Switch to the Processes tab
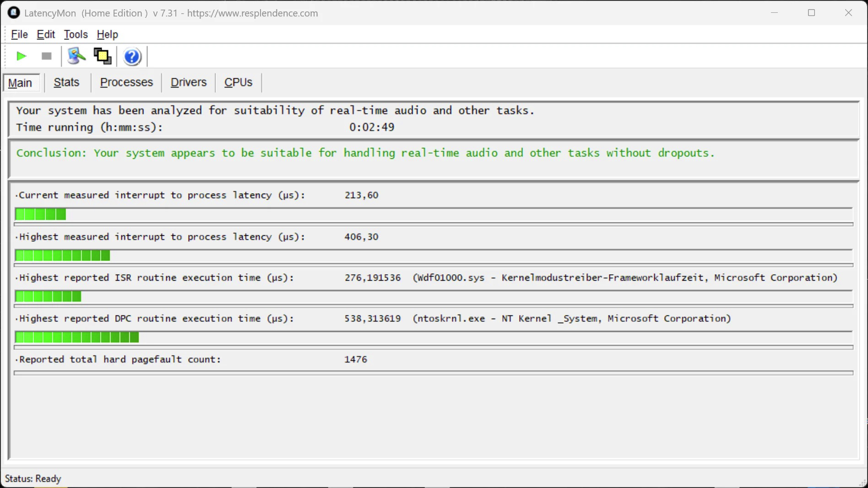Image resolution: width=868 pixels, height=488 pixels. pyautogui.click(x=126, y=82)
